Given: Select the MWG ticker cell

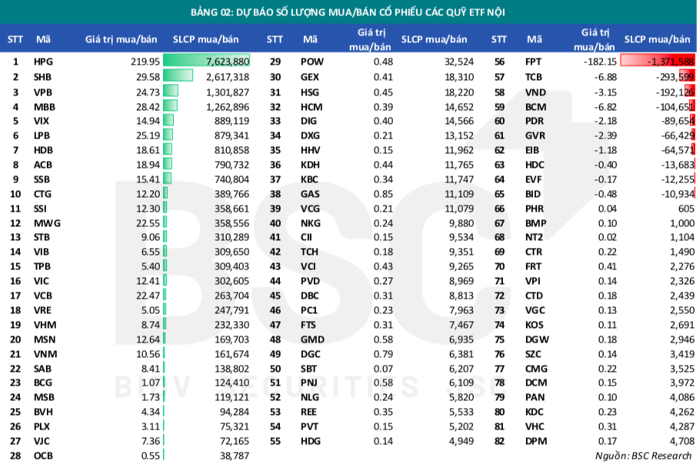Looking at the screenshot, I should (x=46, y=221).
